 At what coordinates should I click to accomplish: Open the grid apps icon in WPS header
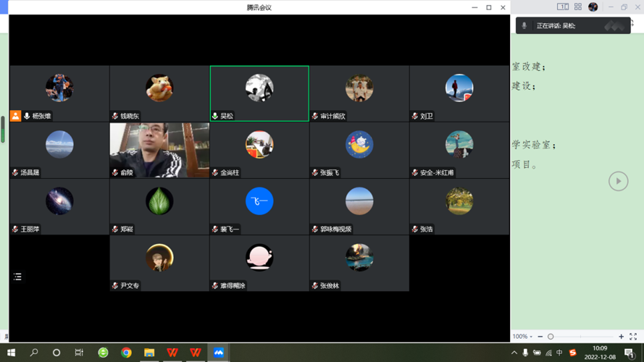pos(578,7)
